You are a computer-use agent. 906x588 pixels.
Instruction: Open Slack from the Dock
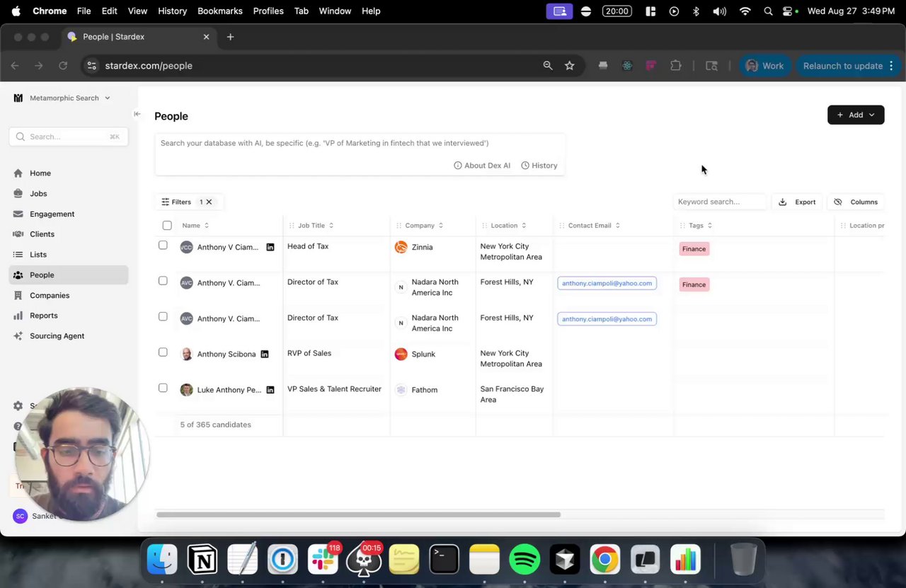click(x=323, y=560)
